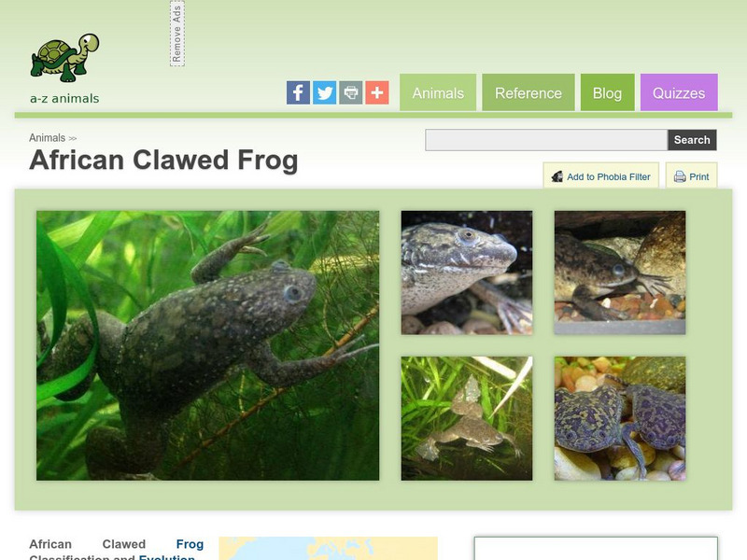The height and width of the screenshot is (560, 747).
Task: Click the printer icon beside Print
Action: (x=680, y=176)
